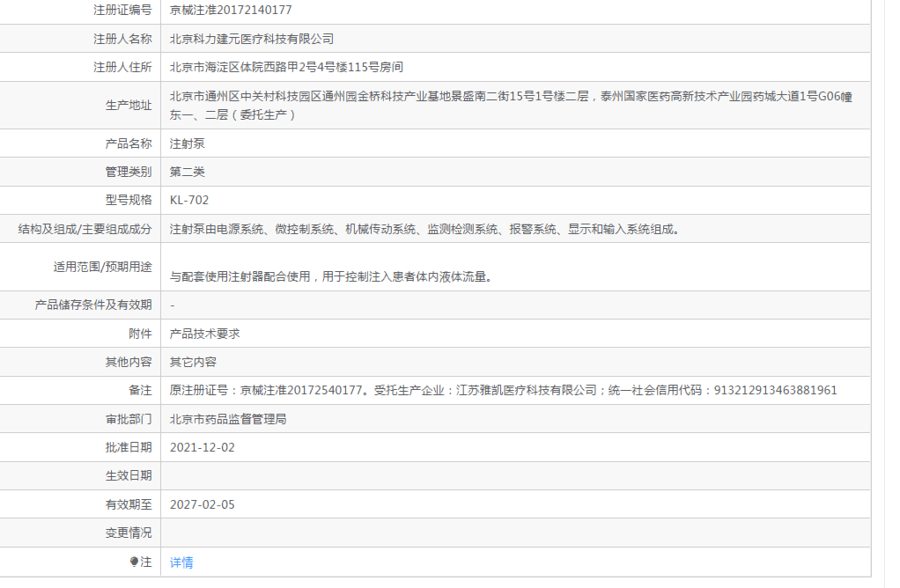Select the expiry date 2027-02-05
Image resolution: width=900 pixels, height=588 pixels.
[203, 505]
